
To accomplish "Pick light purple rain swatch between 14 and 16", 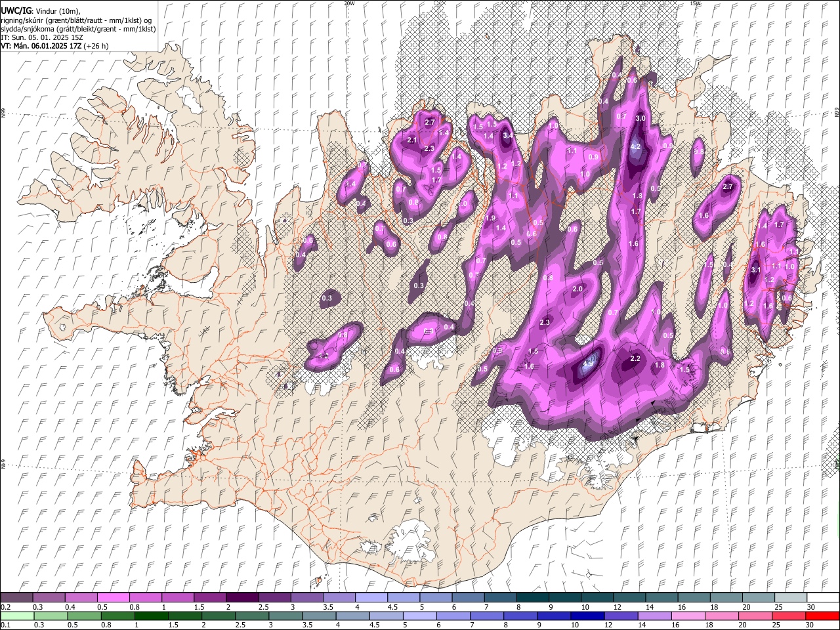I will 655,616.
